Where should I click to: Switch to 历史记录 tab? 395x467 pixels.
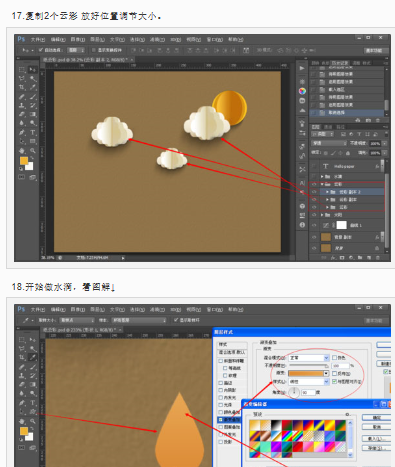pos(340,63)
